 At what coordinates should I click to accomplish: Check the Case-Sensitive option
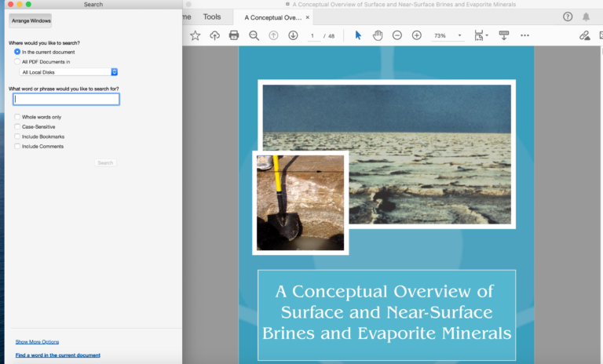[x=17, y=126]
